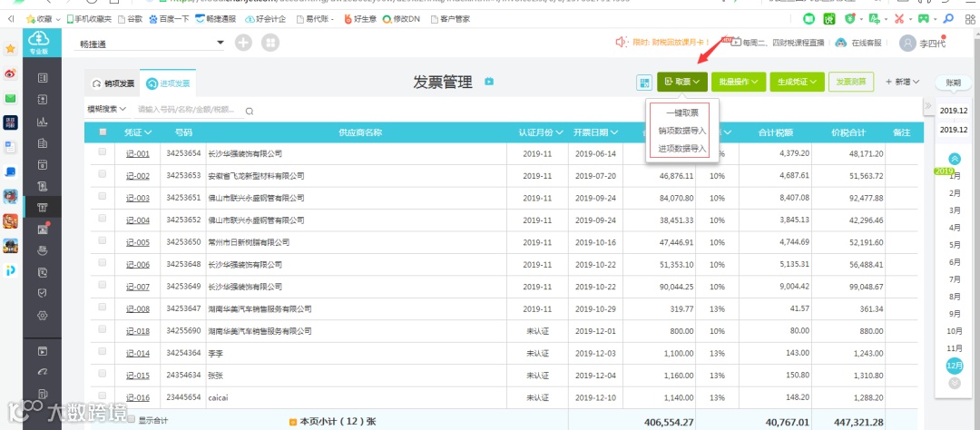
Task: Collapse the green 取票 dropdown button
Action: (x=681, y=82)
